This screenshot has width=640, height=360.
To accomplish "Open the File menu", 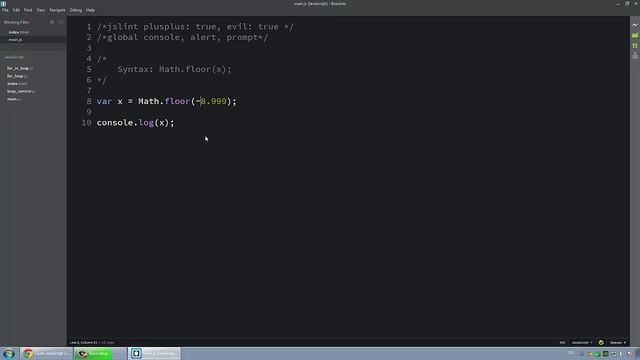I will pos(5,10).
